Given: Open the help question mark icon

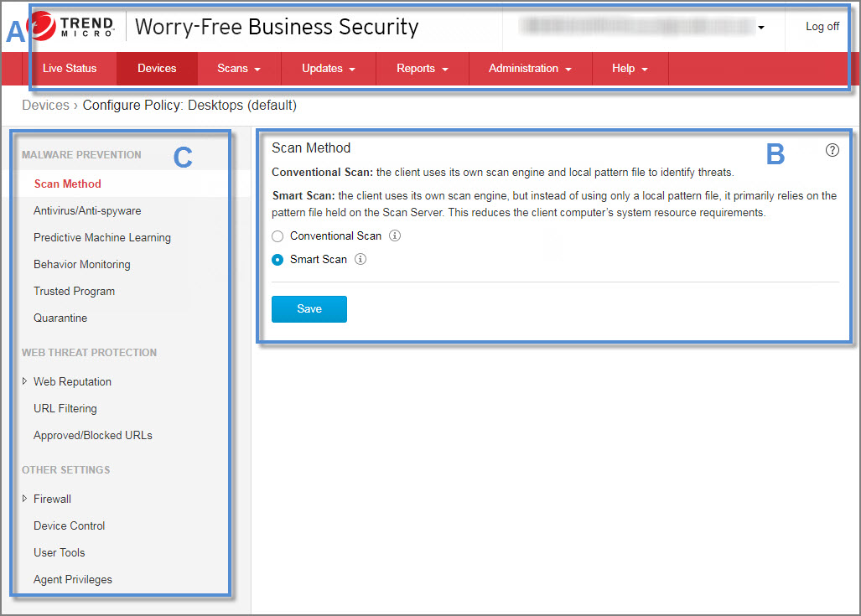Looking at the screenshot, I should click(832, 150).
